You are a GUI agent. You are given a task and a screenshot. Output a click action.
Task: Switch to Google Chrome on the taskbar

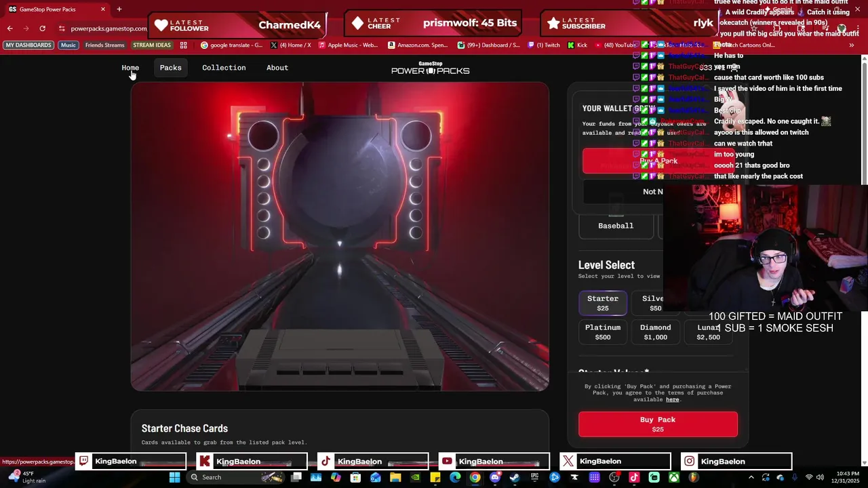coord(475,477)
